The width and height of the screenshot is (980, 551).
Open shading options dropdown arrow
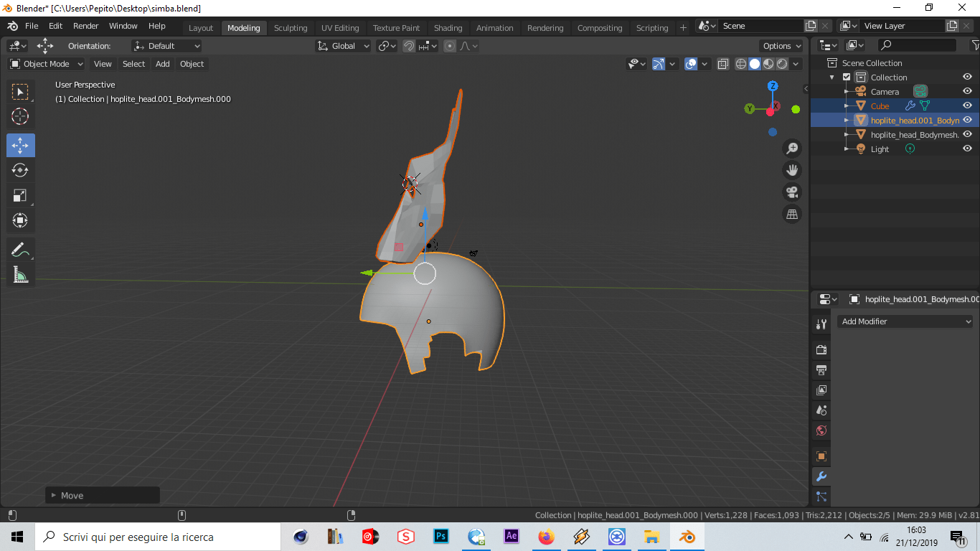pyautogui.click(x=796, y=64)
